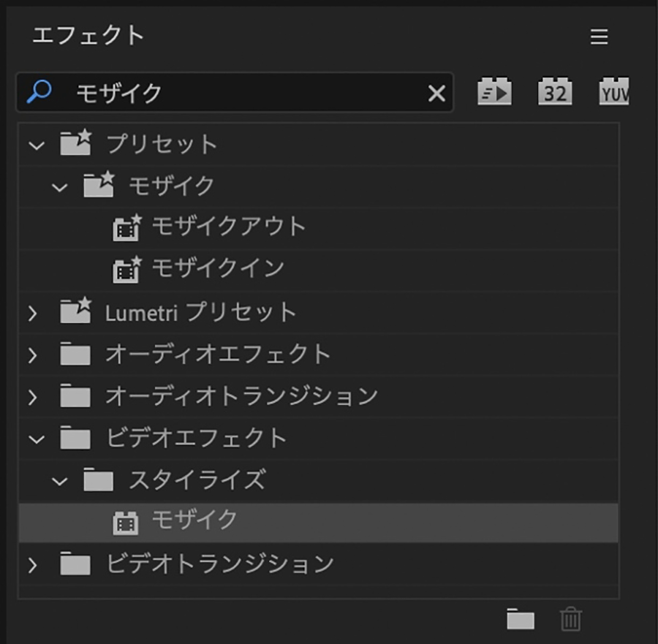Toggle the Accelerated Effects filter icon

(x=494, y=92)
